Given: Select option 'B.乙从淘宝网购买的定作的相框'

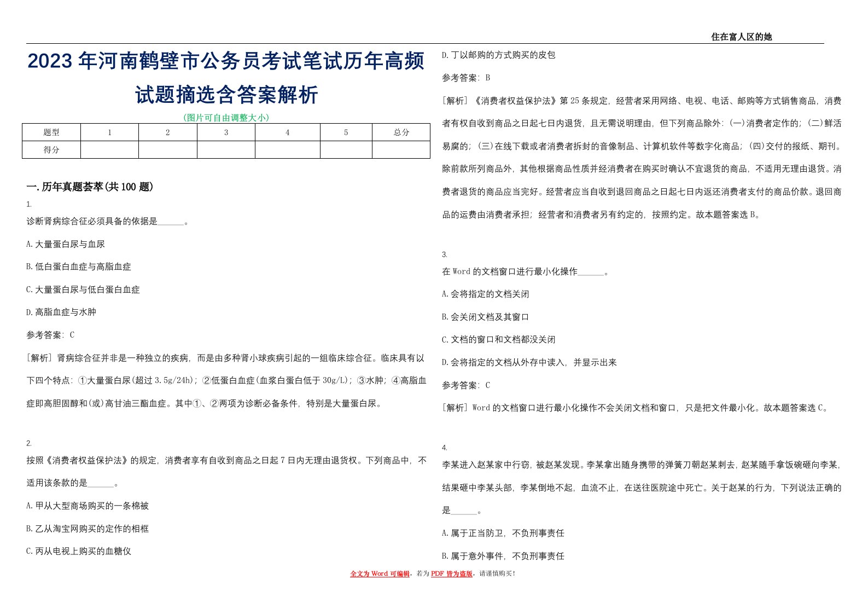Looking at the screenshot, I should click(88, 529).
